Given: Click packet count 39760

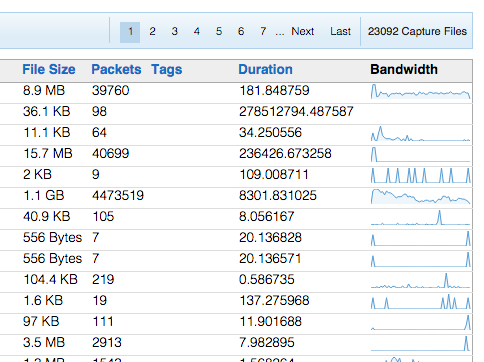Looking at the screenshot, I should click(110, 91).
